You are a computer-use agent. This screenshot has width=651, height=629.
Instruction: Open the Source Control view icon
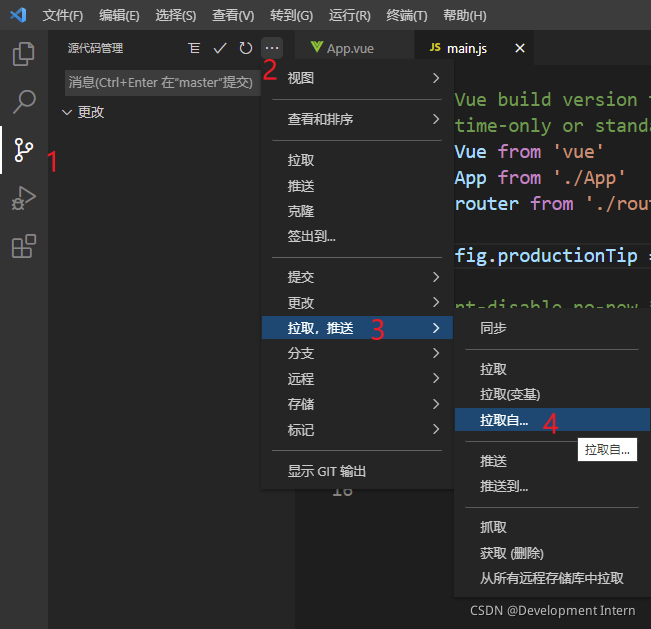[x=24, y=150]
